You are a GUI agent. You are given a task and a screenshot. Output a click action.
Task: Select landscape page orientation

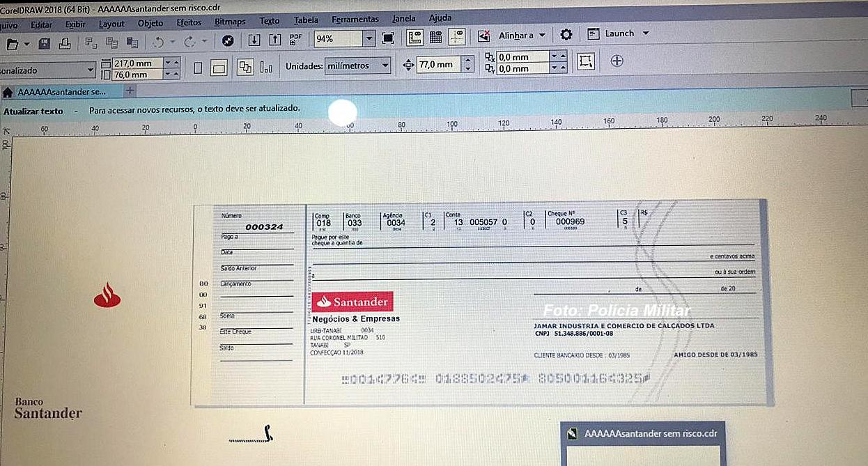point(219,68)
